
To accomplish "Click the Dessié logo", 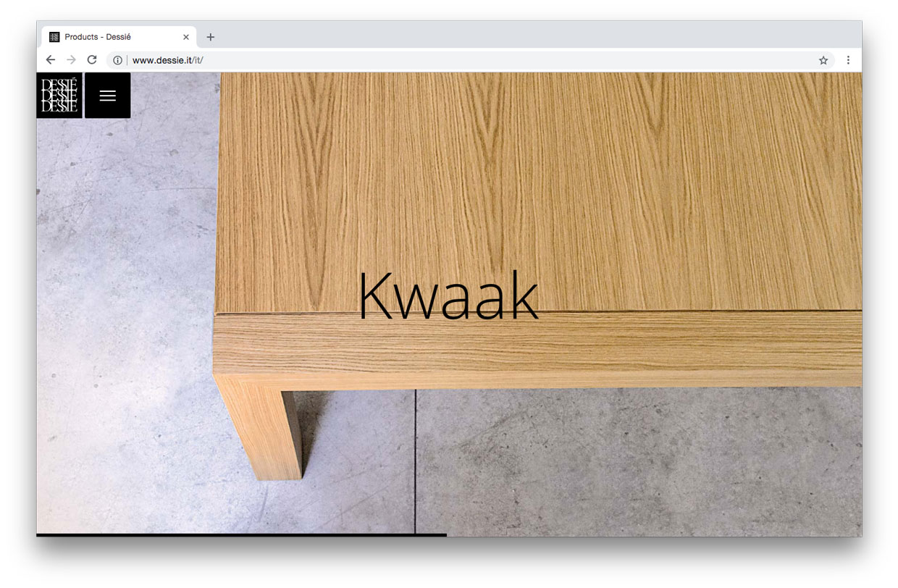I will point(59,96).
